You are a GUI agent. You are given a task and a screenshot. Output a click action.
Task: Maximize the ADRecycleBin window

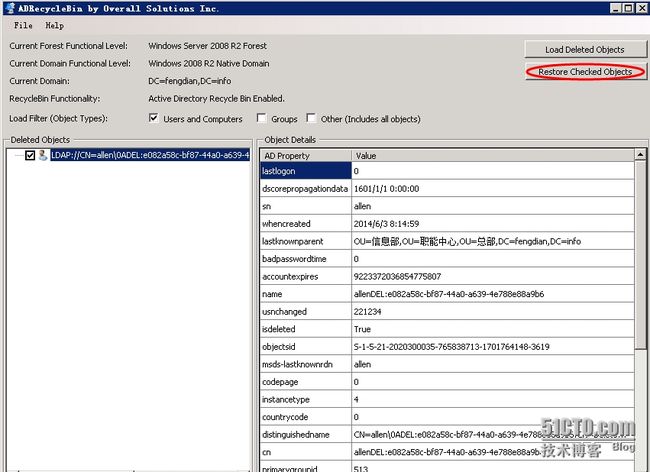click(x=628, y=8)
